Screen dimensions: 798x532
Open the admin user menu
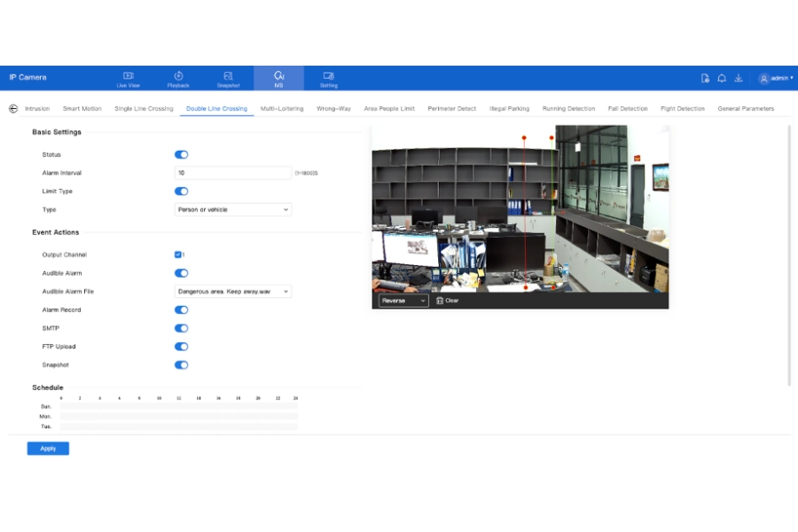click(x=776, y=78)
